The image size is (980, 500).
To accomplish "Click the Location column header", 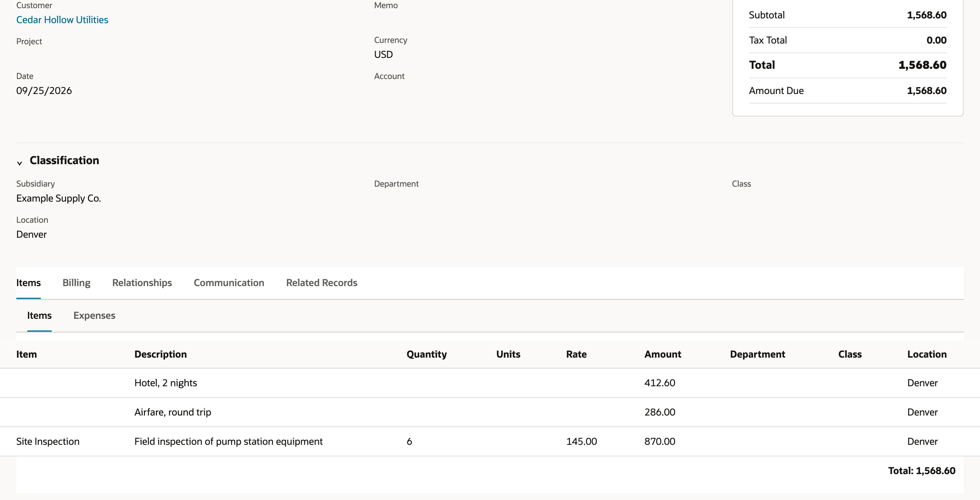I will (927, 354).
